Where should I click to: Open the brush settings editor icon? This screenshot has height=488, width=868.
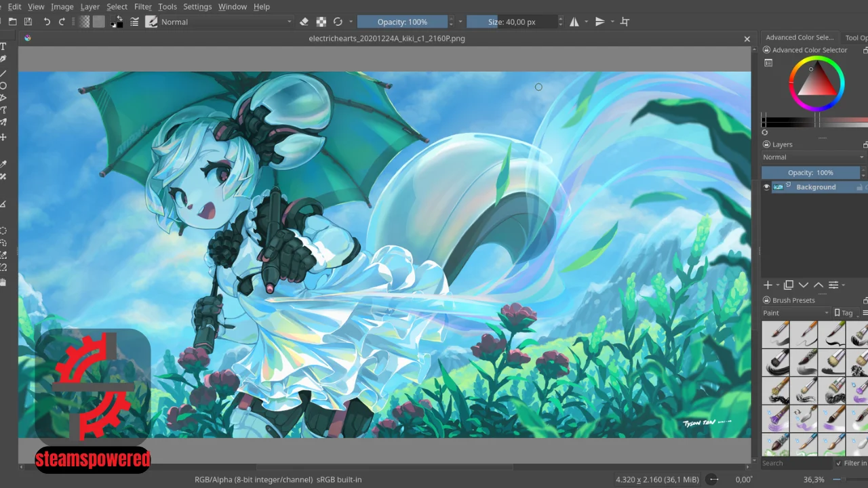(x=134, y=22)
